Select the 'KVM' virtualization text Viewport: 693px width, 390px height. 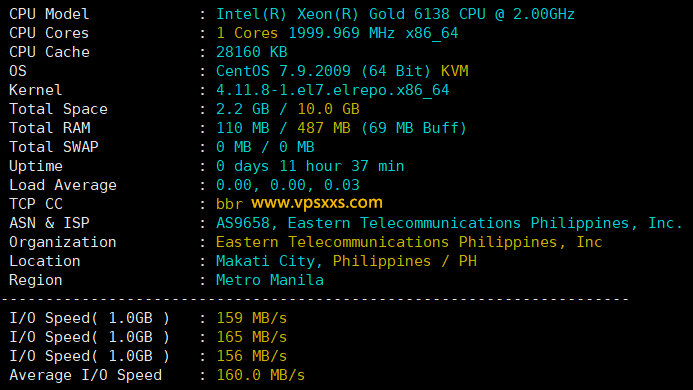[x=454, y=71]
